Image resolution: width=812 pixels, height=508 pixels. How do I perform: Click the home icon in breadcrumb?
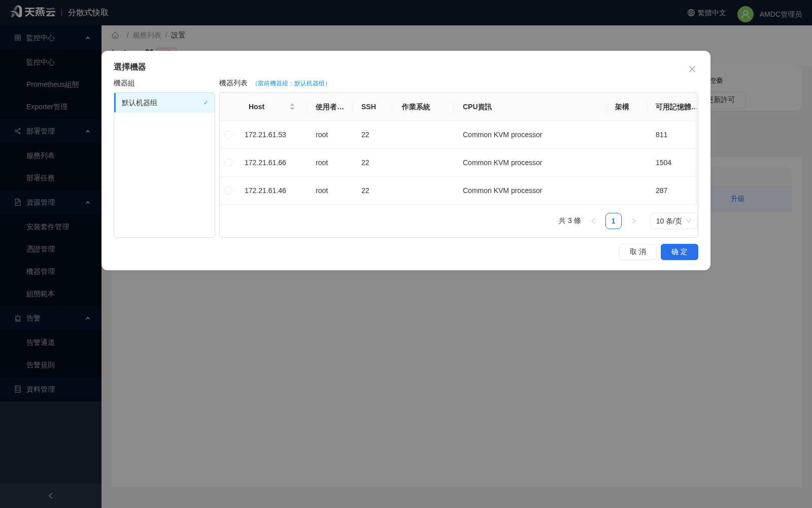(115, 35)
